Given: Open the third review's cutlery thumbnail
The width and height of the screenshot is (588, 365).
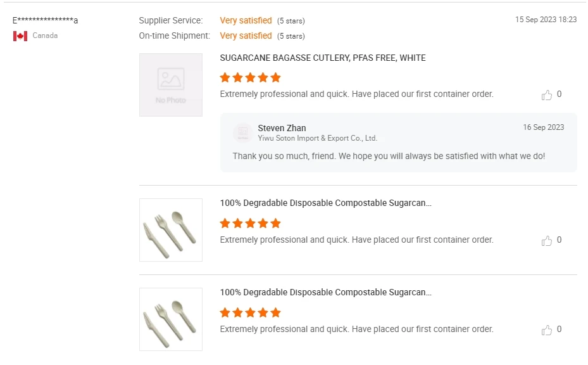Looking at the screenshot, I should [171, 319].
